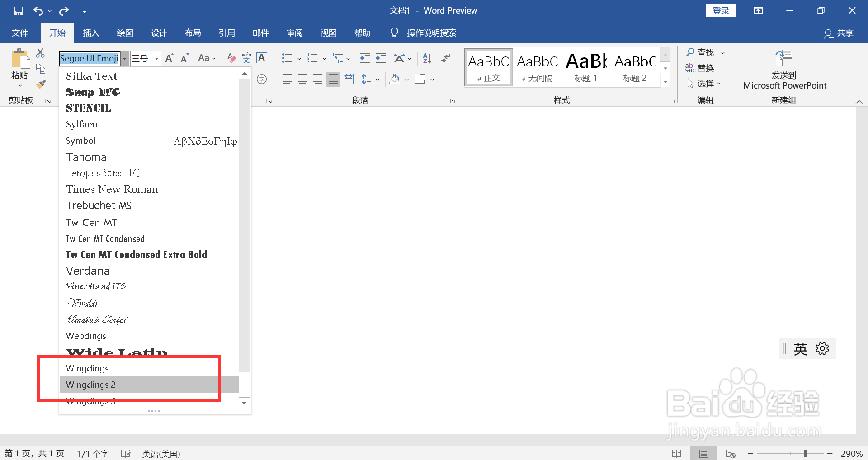Image resolution: width=868 pixels, height=460 pixels.
Task: Apply the 标题 1 style
Action: [586, 67]
